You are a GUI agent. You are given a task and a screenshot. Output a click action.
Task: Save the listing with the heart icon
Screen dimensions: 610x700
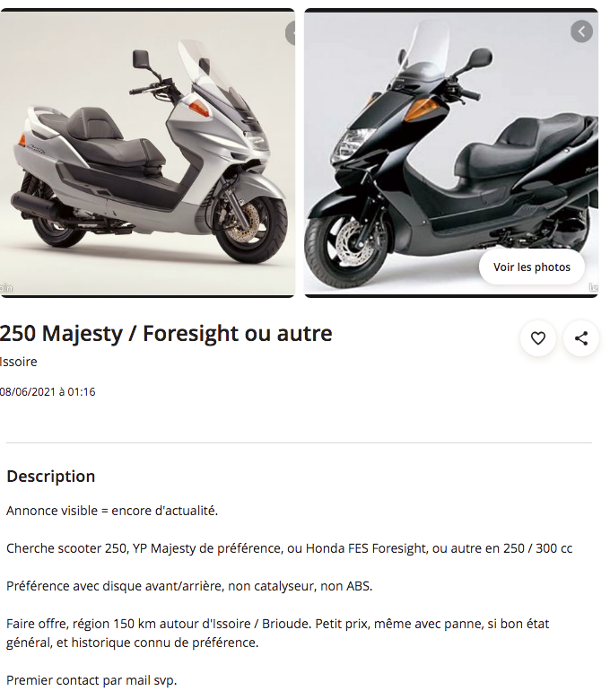pyautogui.click(x=538, y=338)
